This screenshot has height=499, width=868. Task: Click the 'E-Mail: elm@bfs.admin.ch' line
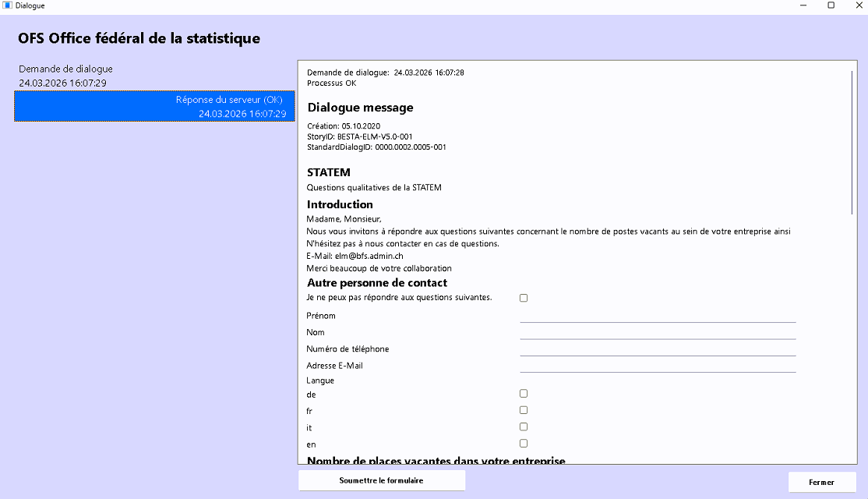pyautogui.click(x=355, y=256)
